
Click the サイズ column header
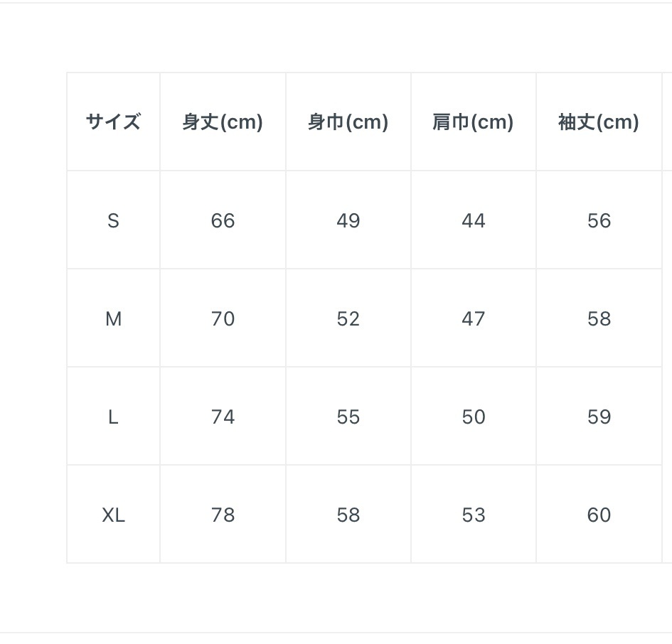113,122
